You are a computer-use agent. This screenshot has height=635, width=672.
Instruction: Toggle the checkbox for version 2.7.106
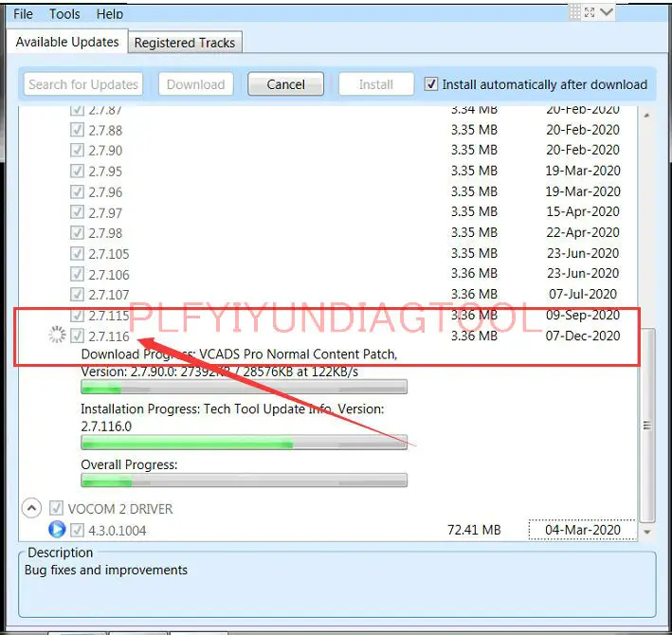coord(77,274)
